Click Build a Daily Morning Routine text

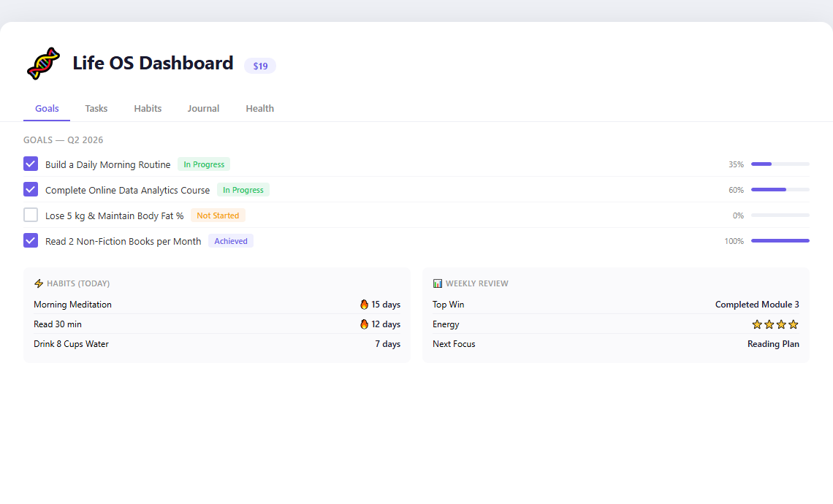click(x=108, y=164)
